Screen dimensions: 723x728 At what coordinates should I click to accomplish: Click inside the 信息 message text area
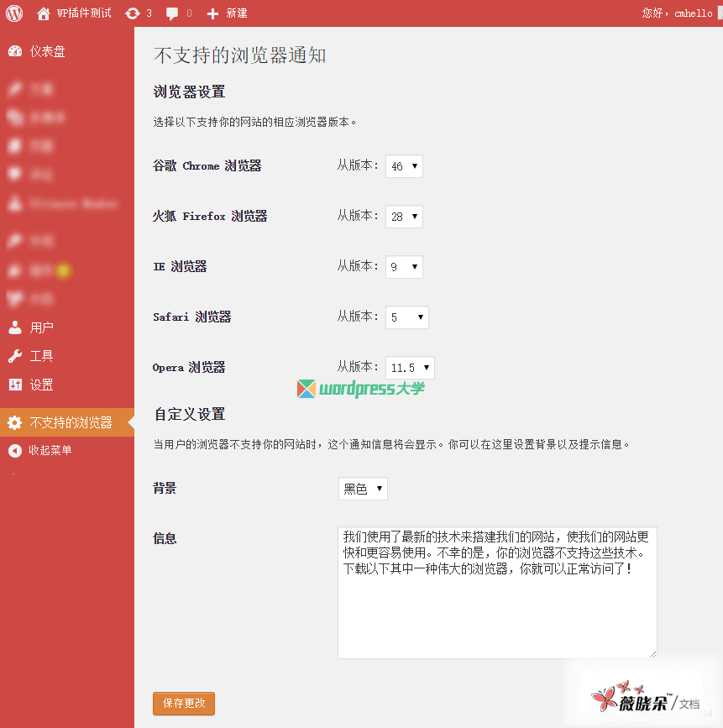point(495,588)
